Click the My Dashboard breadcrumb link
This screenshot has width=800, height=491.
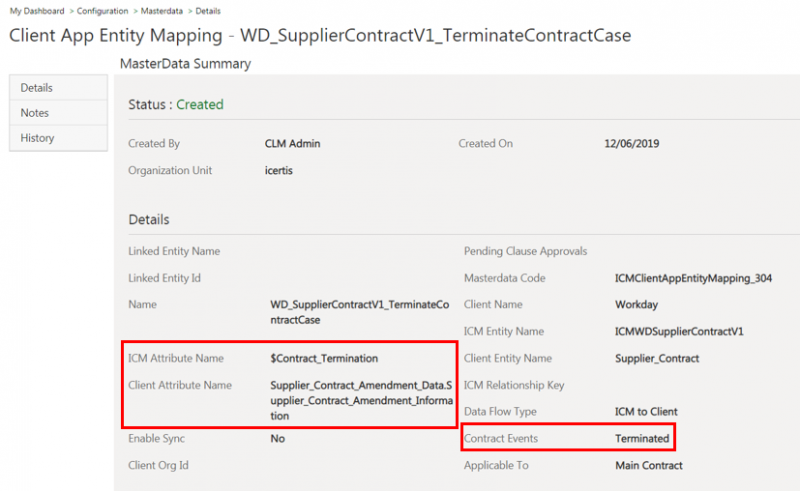tap(36, 11)
